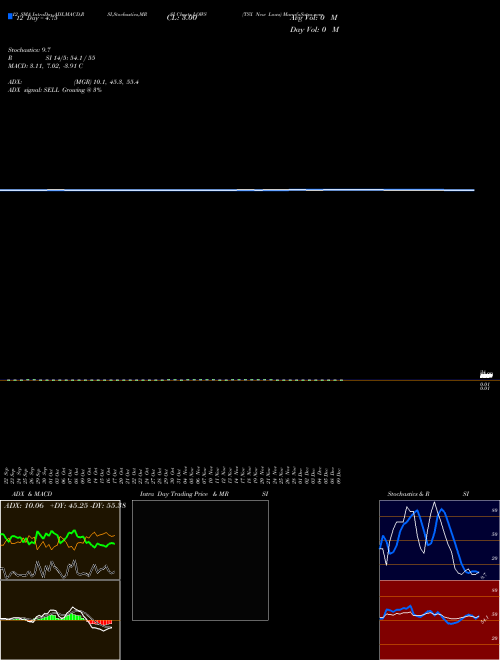Open the blue Stochastics chart panel
The width and height of the screenshot is (500, 660).
(439, 540)
